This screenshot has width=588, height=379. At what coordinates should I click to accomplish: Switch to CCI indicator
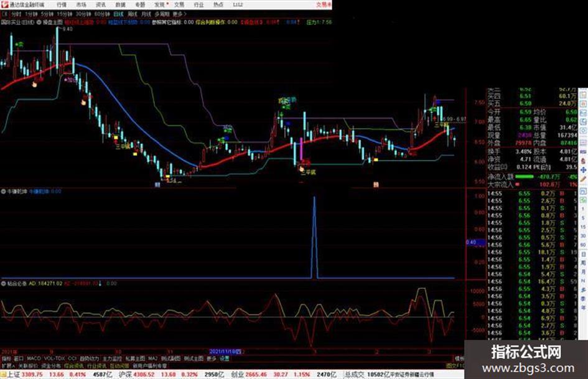72,358
